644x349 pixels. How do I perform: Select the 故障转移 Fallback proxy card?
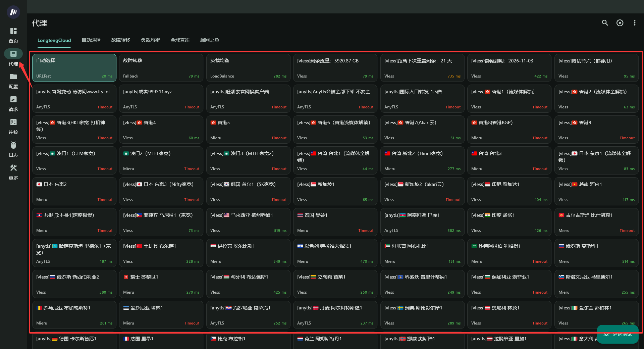tap(161, 68)
